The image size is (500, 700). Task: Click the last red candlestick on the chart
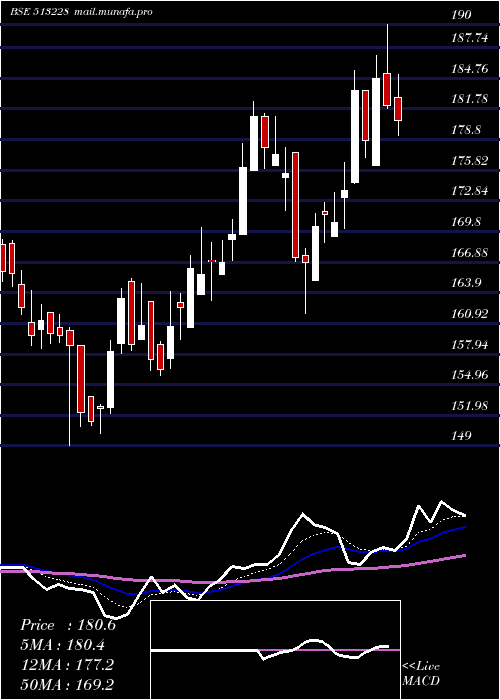(398, 108)
